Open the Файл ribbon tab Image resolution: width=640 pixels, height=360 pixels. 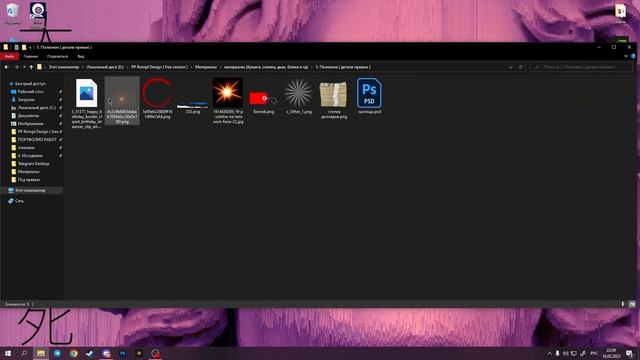coord(9,56)
